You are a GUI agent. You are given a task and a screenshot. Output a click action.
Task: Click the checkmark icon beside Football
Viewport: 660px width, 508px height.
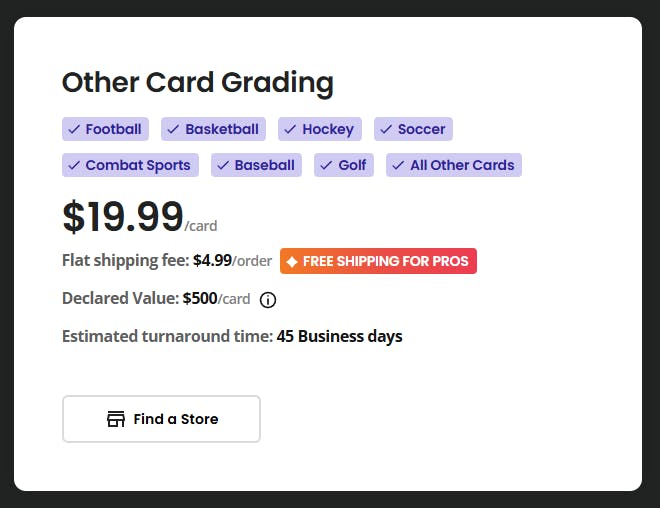point(74,129)
